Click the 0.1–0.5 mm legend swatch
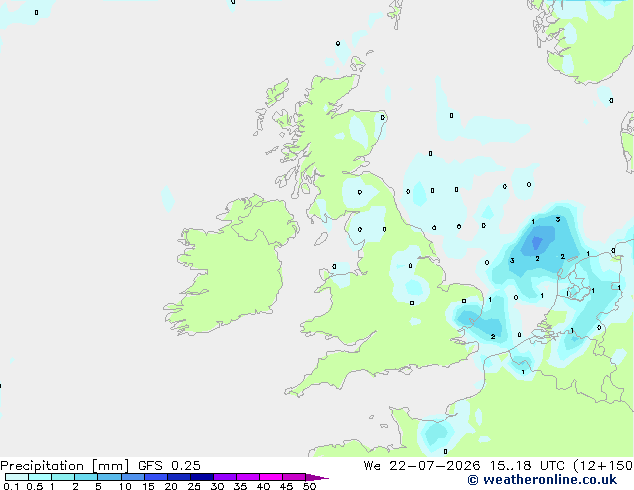Screen dimensions: 634x490 tap(17, 477)
